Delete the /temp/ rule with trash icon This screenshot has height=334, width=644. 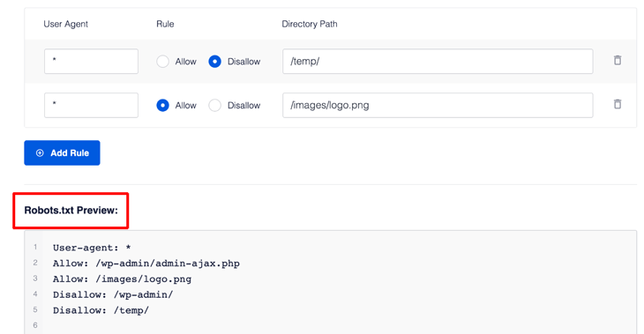pos(618,60)
